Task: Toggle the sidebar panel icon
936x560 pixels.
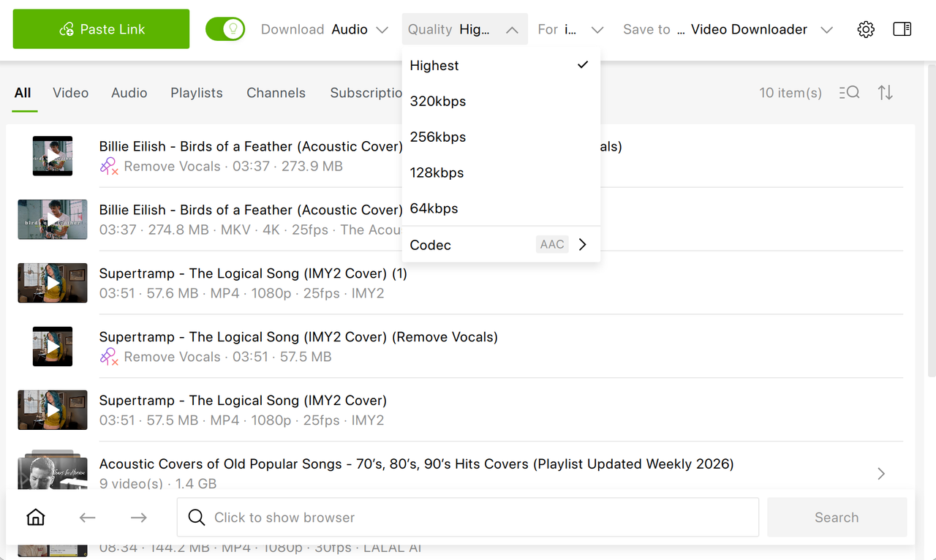Action: [902, 29]
